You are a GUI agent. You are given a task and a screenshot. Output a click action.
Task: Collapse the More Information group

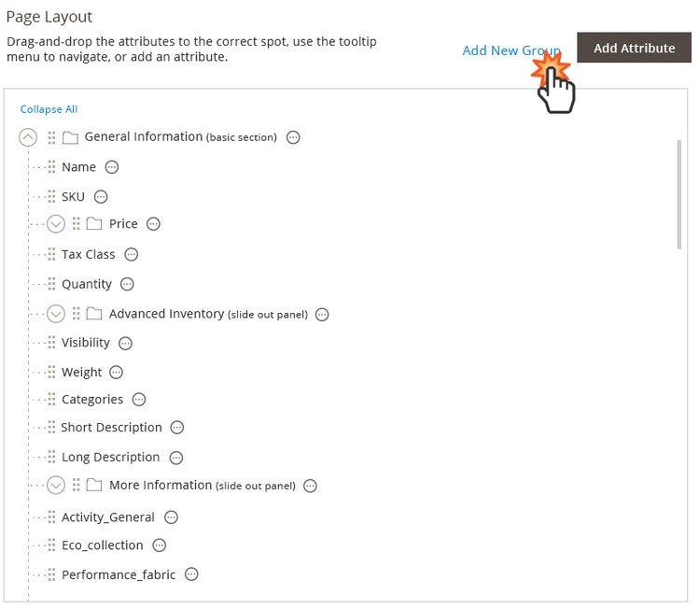[55, 486]
